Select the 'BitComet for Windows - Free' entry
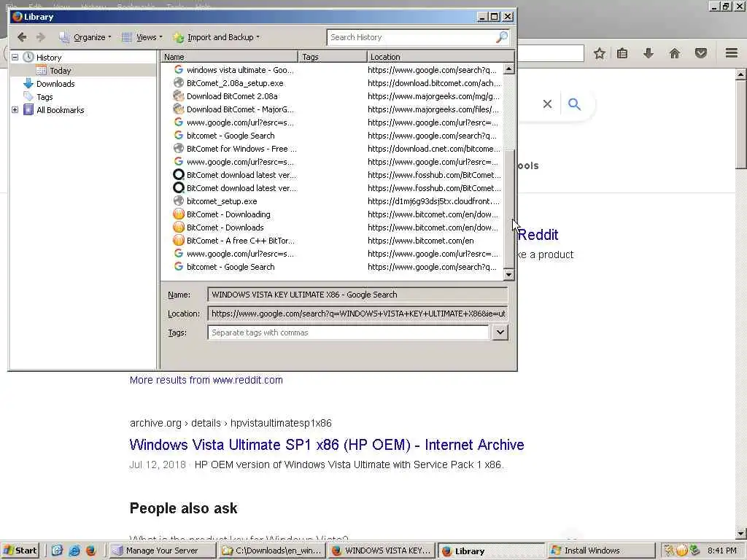 pyautogui.click(x=241, y=149)
